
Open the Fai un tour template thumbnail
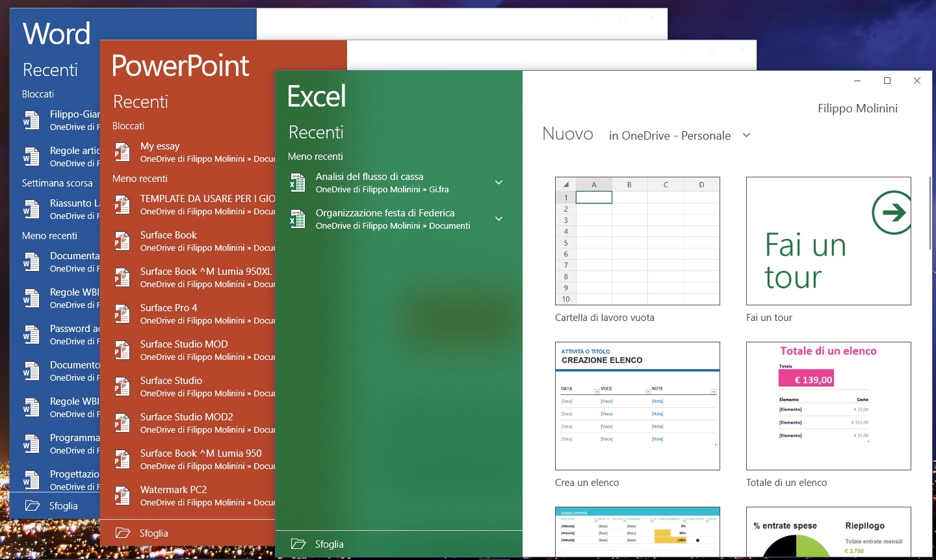pos(829,241)
